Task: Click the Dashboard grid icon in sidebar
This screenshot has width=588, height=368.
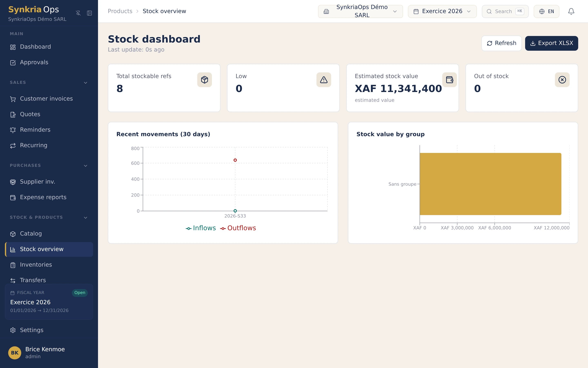Action: [13, 47]
